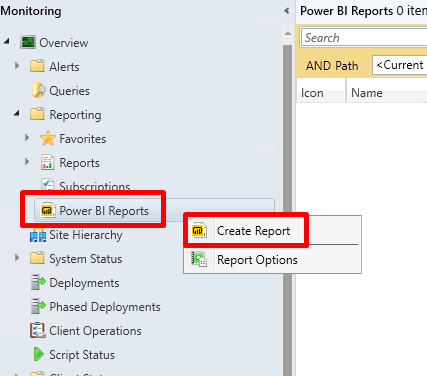Sort by the Icon column header
Image resolution: width=427 pixels, height=376 pixels.
tap(321, 92)
